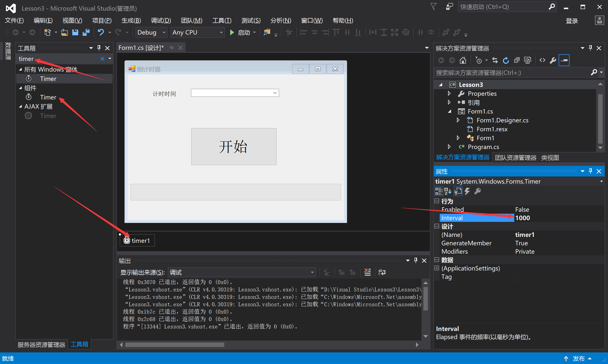Toggle auto-hide pin on the Output panel

(416, 260)
